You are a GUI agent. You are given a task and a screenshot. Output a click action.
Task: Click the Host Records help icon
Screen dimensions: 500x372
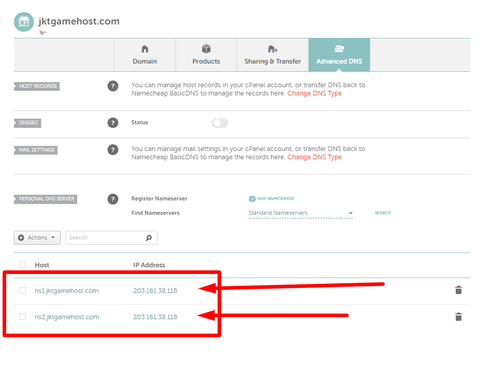coord(113,86)
